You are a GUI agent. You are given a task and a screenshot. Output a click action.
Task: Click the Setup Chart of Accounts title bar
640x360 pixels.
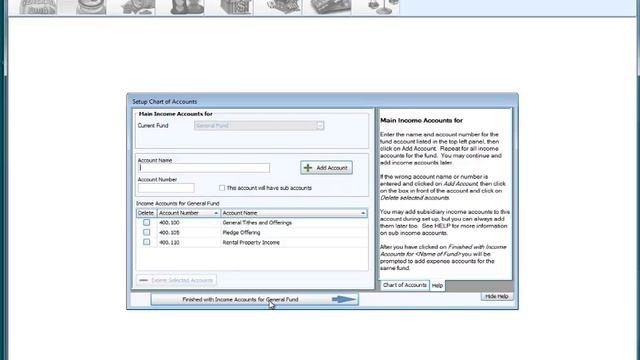point(322,102)
